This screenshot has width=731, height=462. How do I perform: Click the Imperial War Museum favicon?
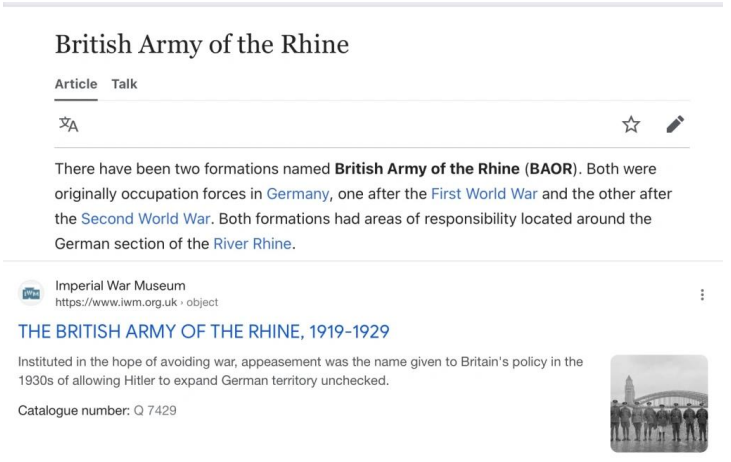coord(31,294)
